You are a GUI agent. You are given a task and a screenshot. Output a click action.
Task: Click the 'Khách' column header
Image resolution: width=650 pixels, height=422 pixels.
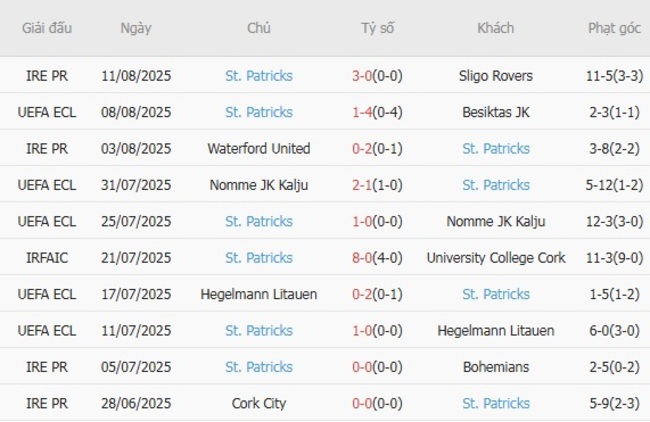pos(495,28)
